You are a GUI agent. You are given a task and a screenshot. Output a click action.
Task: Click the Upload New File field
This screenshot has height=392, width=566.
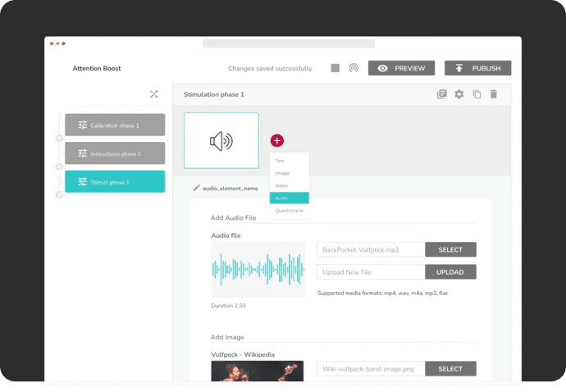pyautogui.click(x=371, y=272)
